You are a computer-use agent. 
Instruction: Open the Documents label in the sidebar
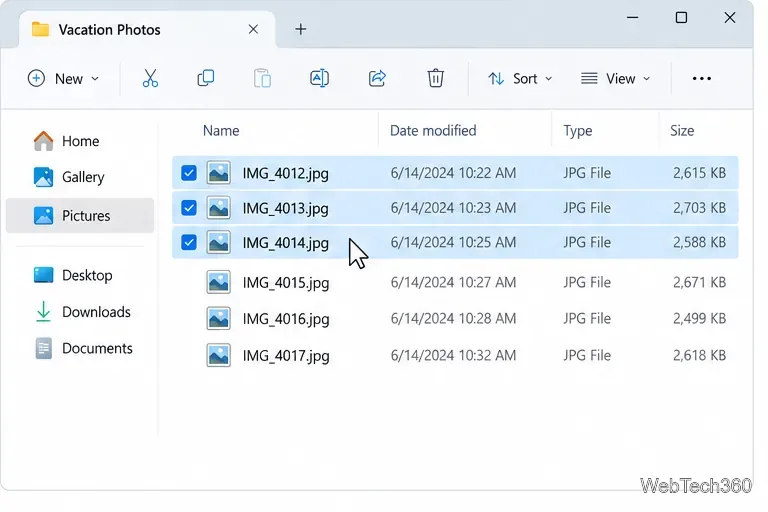click(97, 348)
